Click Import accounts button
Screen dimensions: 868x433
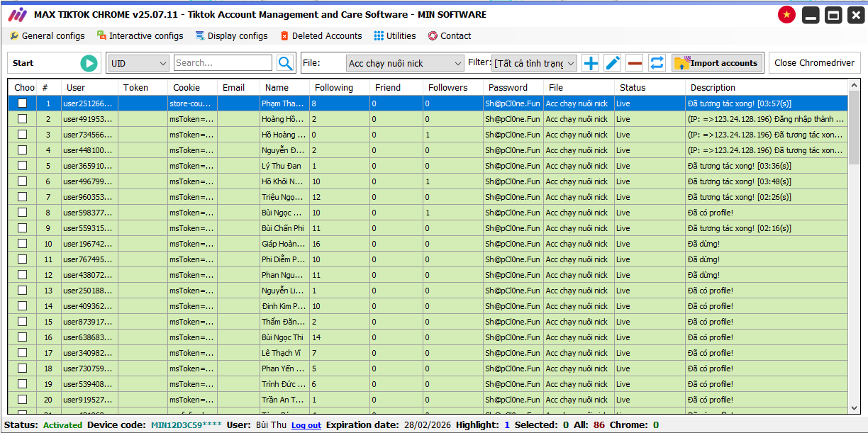[x=718, y=63]
